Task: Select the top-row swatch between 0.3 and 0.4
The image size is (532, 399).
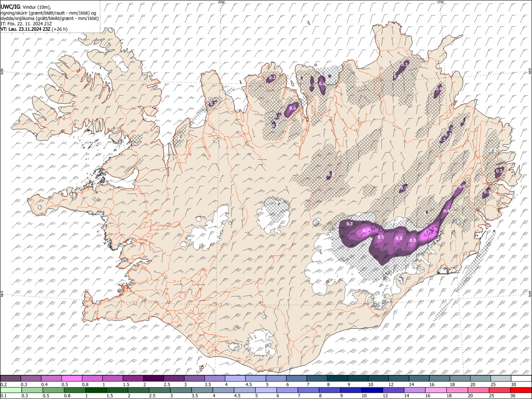Action: tap(31, 379)
